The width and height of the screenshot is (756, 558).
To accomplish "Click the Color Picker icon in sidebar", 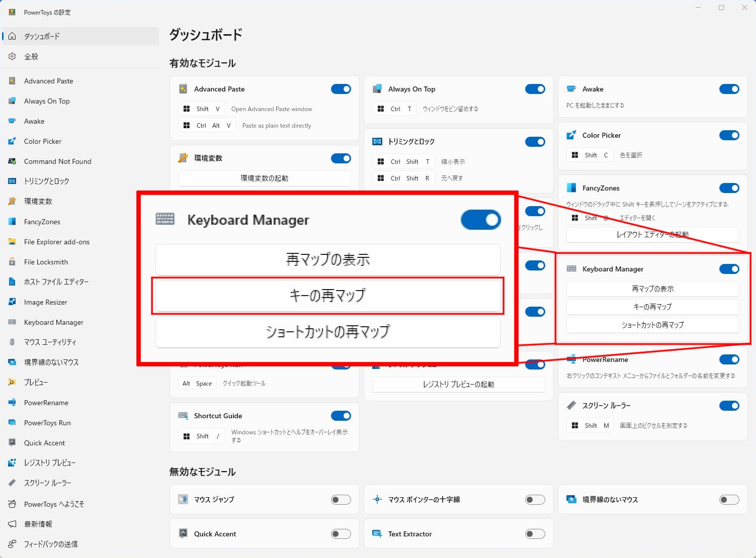I will point(12,141).
